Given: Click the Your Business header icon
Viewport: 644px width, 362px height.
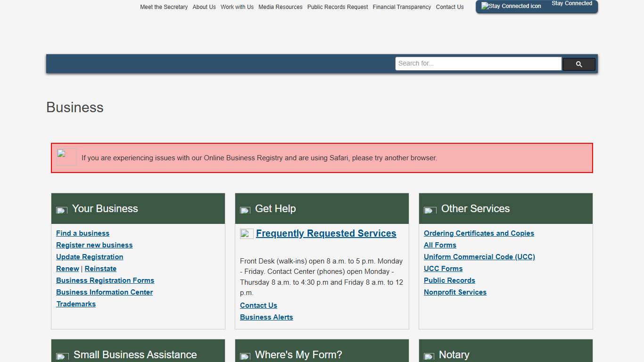Looking at the screenshot, I should pyautogui.click(x=62, y=210).
